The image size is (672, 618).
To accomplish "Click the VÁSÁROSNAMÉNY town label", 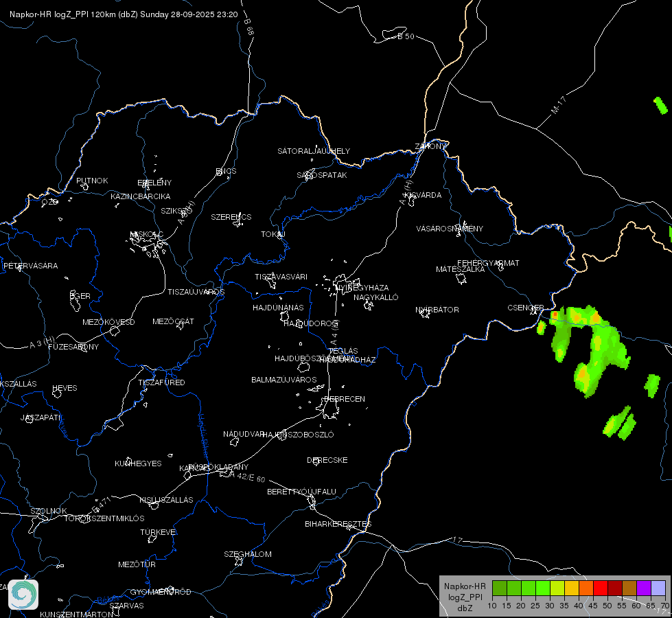I will click(x=450, y=229).
